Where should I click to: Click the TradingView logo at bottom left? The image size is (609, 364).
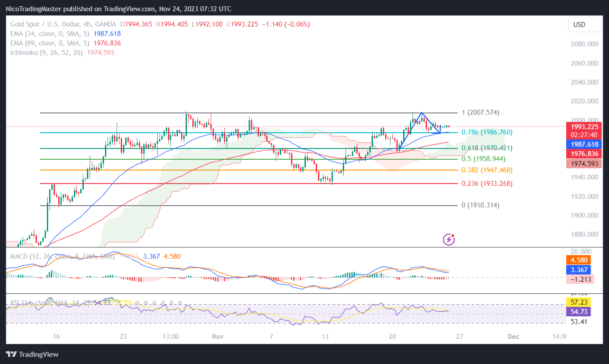pos(32,354)
